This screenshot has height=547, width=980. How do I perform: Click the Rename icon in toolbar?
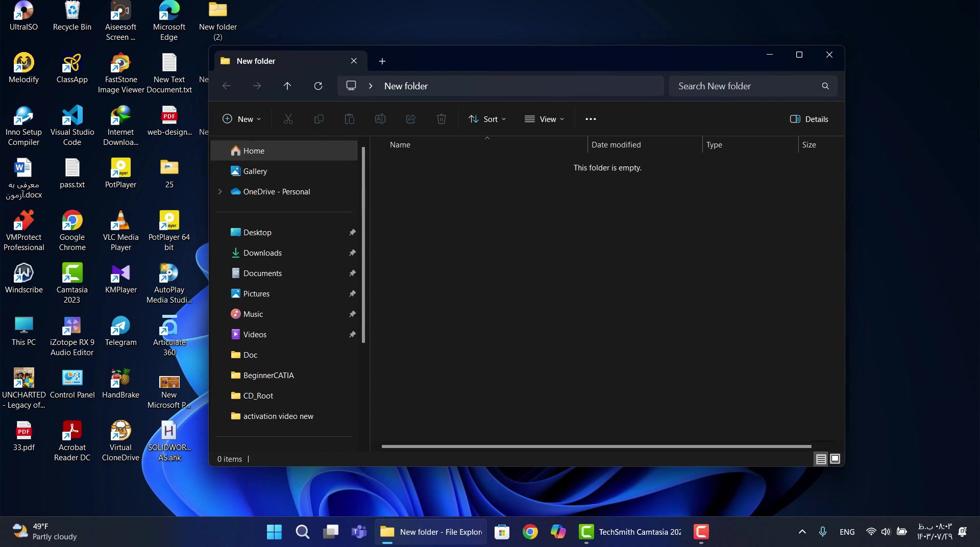(380, 119)
